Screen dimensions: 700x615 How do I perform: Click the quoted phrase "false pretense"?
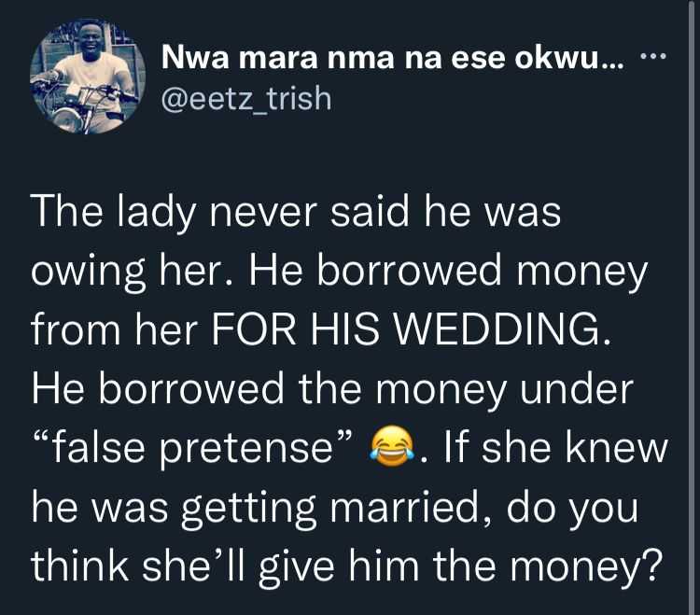click(193, 451)
